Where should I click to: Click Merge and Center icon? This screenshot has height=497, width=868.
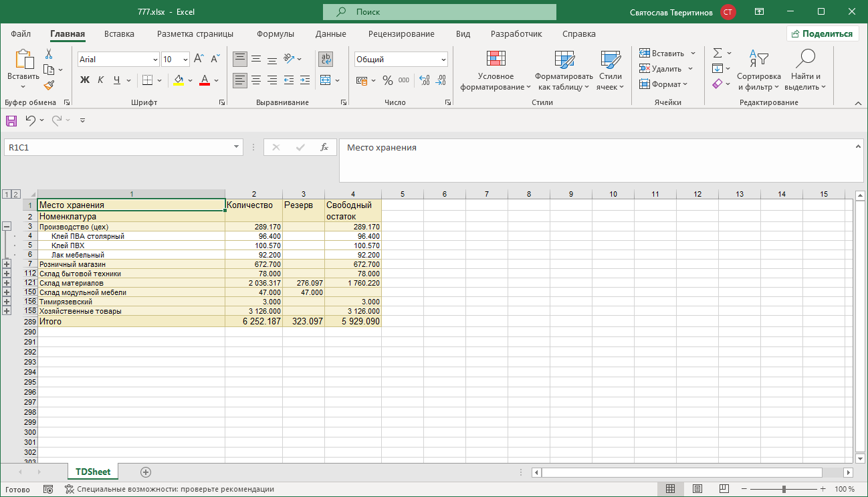(325, 80)
